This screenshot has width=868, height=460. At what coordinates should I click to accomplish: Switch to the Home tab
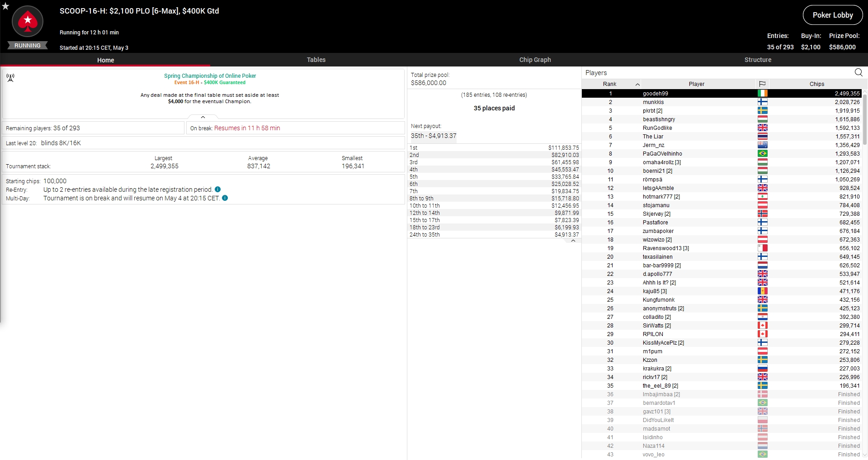point(105,60)
